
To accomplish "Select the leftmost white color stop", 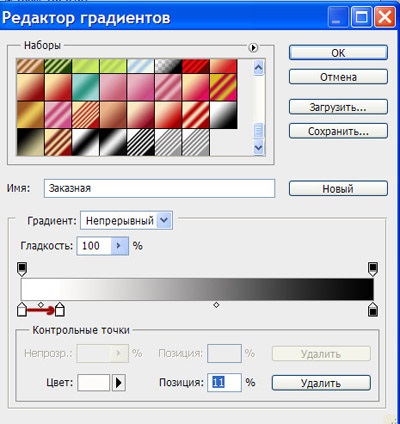I will tap(22, 309).
